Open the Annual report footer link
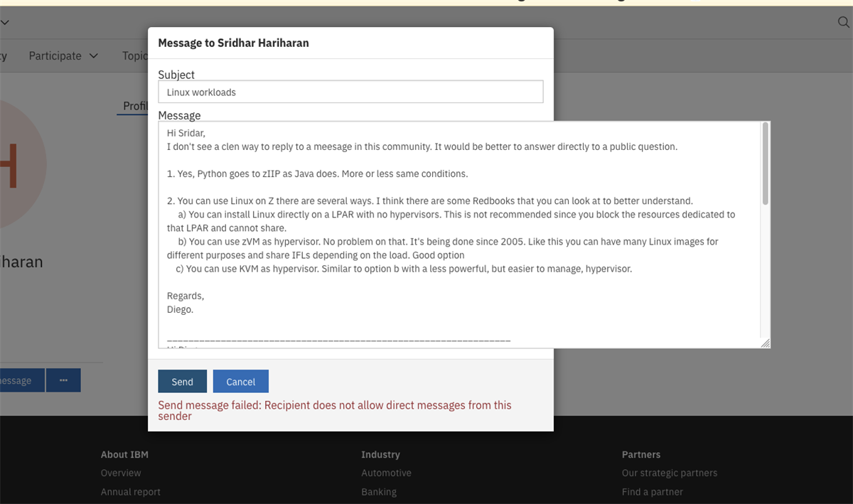 tap(131, 492)
